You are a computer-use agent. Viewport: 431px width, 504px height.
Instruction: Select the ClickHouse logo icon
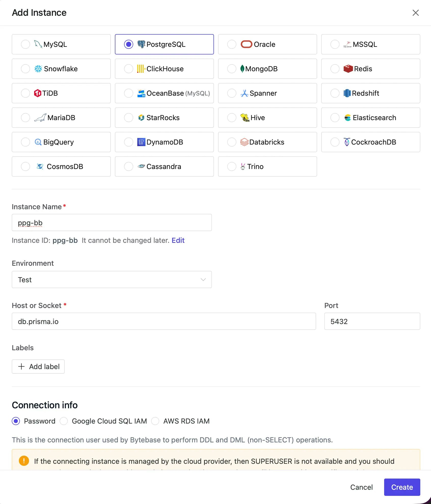pyautogui.click(x=140, y=69)
